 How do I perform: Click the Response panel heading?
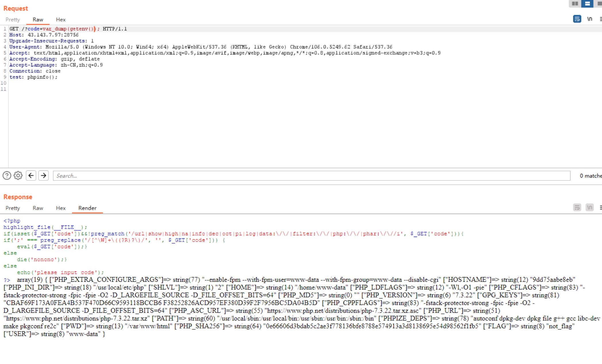click(x=18, y=197)
